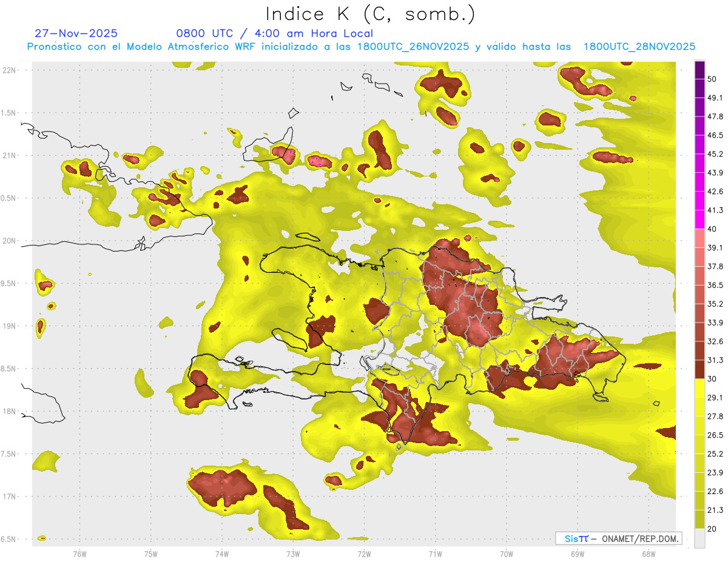Click colorbar value '50'
Viewport: 728px width, 562px height.
click(x=712, y=79)
